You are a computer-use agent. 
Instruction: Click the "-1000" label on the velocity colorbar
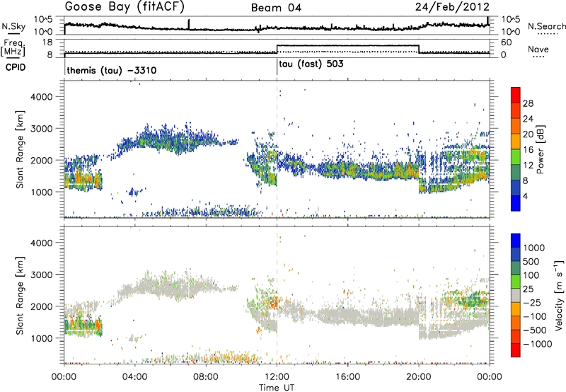coord(538,344)
